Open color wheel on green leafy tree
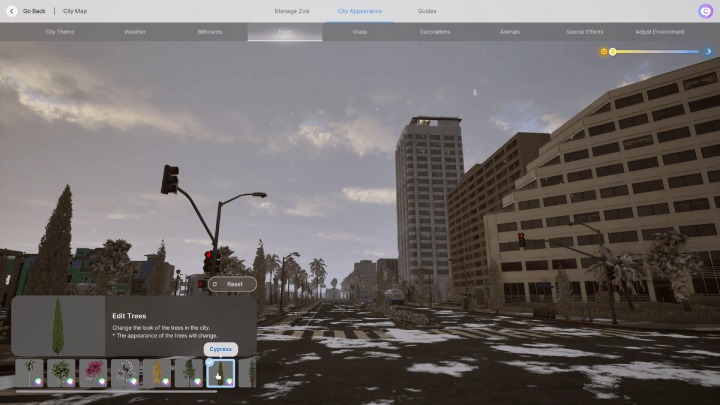This screenshot has height=405, width=720. [70, 381]
